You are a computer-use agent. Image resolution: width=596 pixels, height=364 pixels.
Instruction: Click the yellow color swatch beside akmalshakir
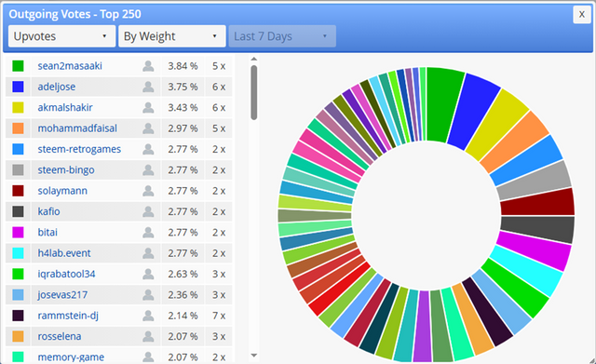click(18, 108)
